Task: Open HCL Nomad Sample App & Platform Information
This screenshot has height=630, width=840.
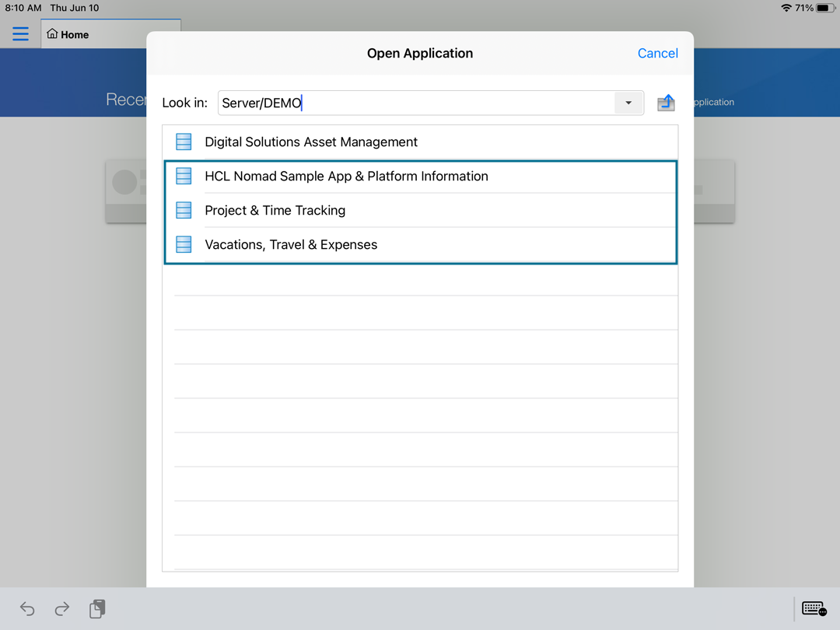Action: pyautogui.click(x=421, y=177)
